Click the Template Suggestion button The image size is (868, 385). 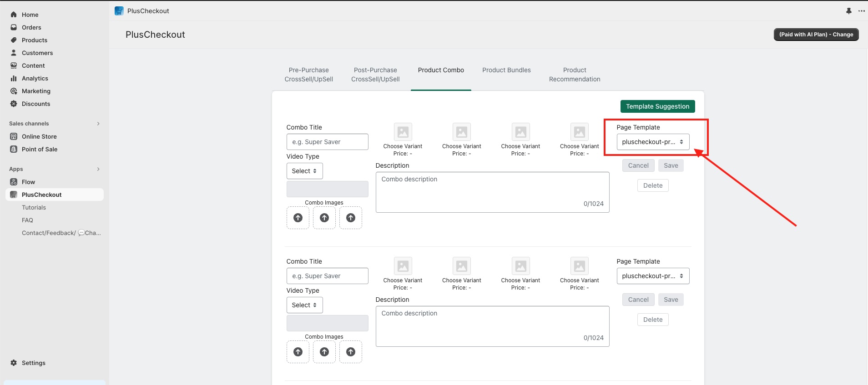tap(657, 106)
